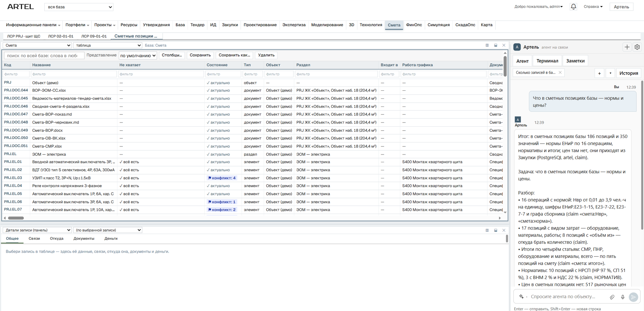Image resolution: width=644 pixels, height=311 pixels.
Task: Open the sparkle prompt options icon
Action: click(522, 297)
